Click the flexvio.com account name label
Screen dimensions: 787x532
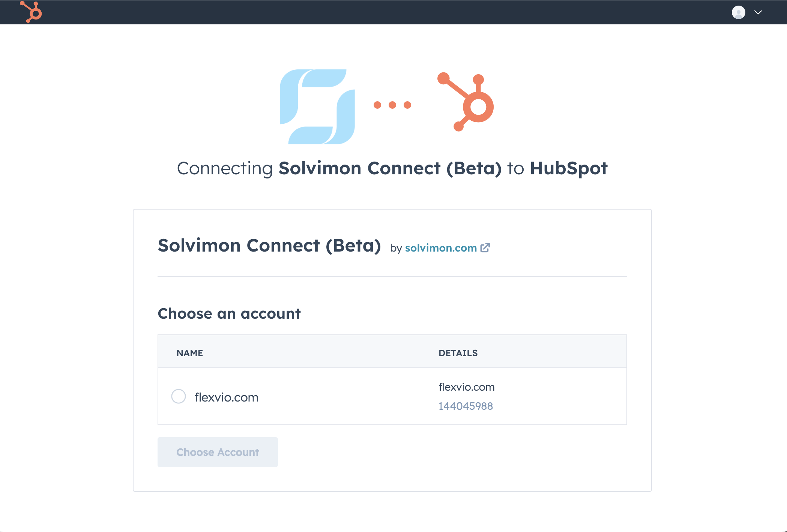click(x=226, y=397)
